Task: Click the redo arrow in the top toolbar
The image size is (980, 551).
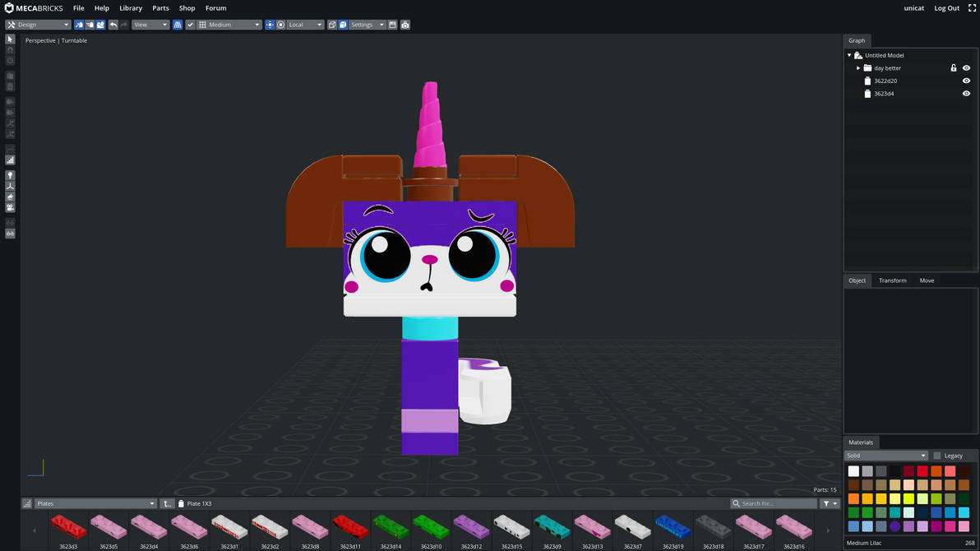Action: click(x=124, y=25)
